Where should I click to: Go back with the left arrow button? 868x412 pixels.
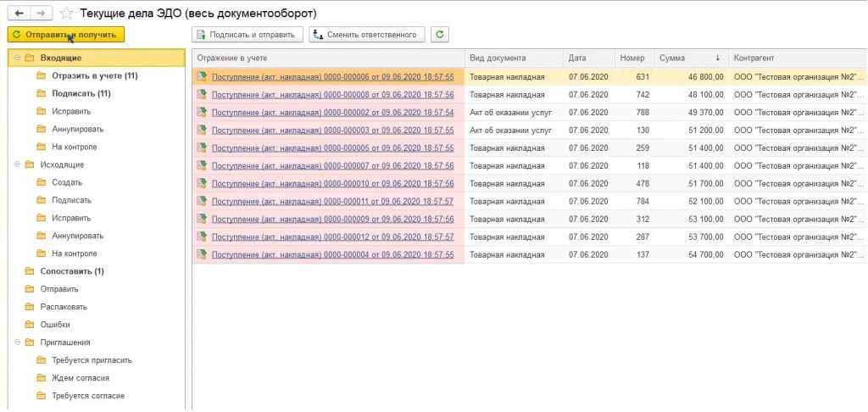point(19,14)
